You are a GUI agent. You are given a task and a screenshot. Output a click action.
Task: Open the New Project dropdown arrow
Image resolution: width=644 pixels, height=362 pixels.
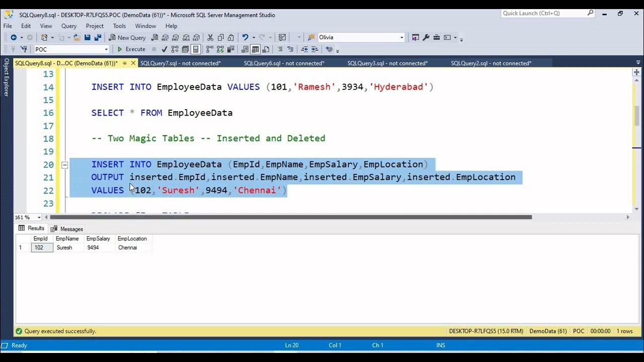point(52,37)
